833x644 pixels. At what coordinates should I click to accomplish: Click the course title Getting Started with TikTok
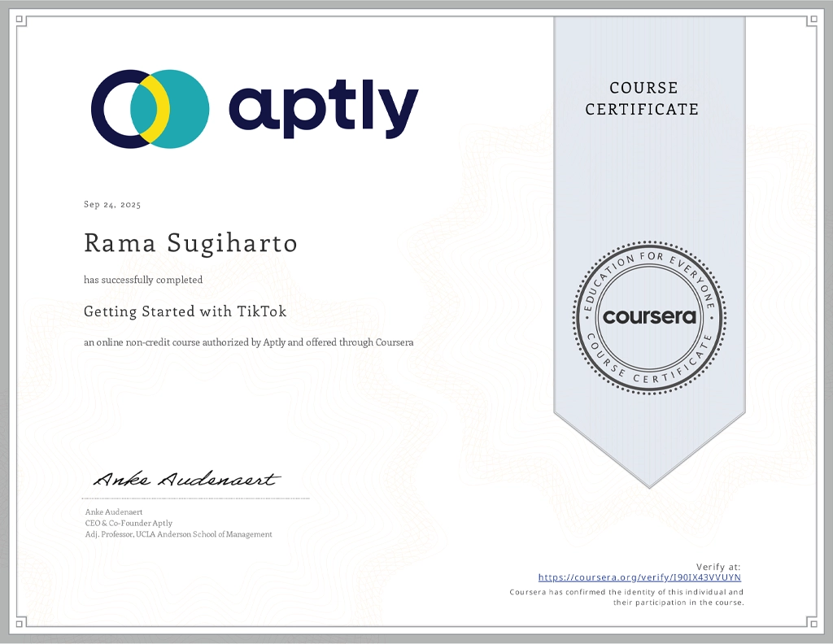185,311
